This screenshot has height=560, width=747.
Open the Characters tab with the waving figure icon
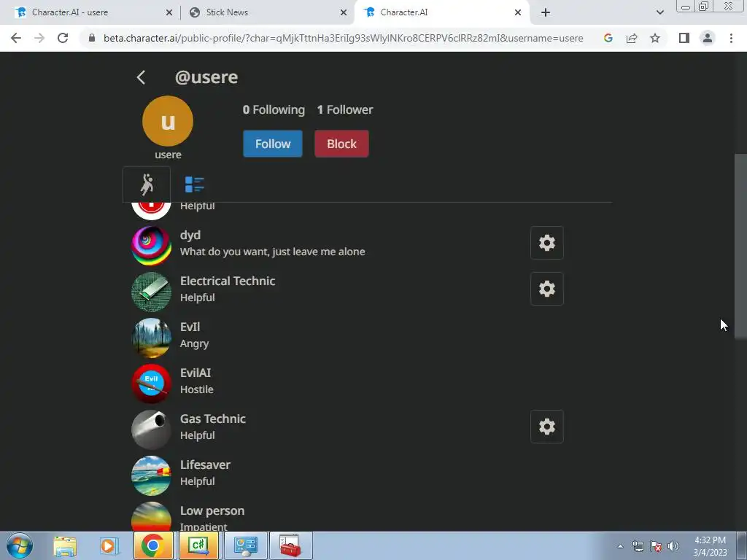click(147, 184)
